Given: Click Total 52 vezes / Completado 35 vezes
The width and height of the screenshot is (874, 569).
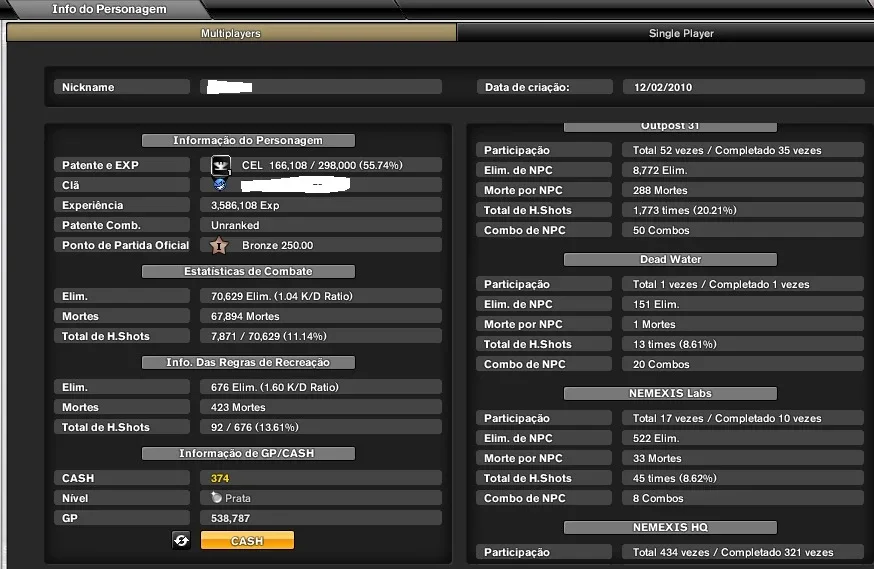Looking at the screenshot, I should [727, 150].
